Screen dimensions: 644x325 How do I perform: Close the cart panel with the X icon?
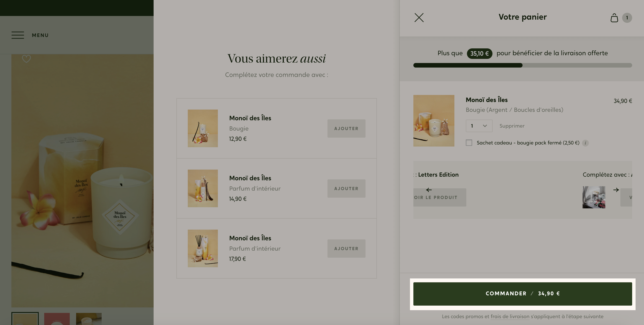[x=419, y=18]
